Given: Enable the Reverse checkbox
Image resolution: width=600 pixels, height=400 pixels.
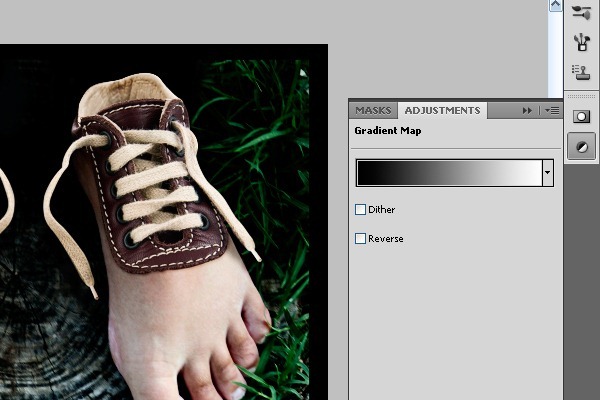Looking at the screenshot, I should 361,239.
